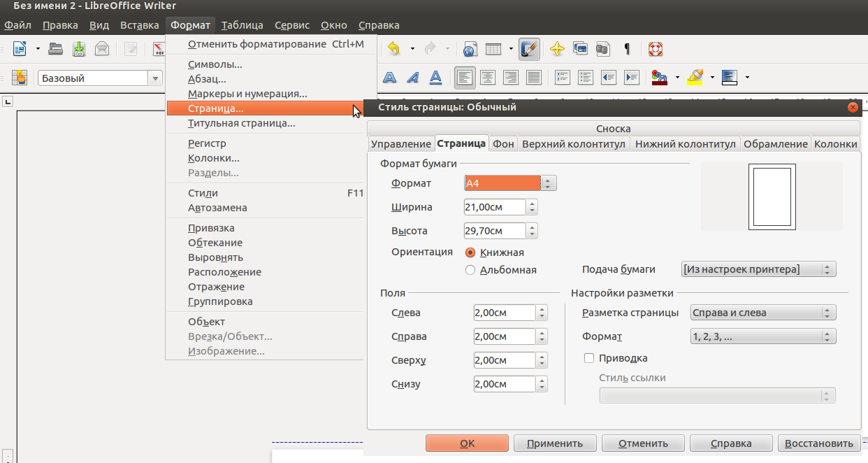Open the Undo history dropdown arrow
Screen dimensions: 868x463
point(412,49)
